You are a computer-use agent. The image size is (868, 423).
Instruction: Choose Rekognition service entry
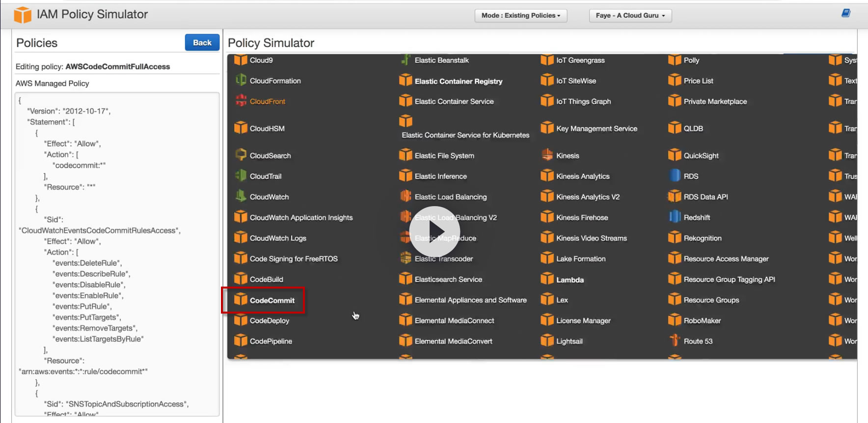pos(703,238)
